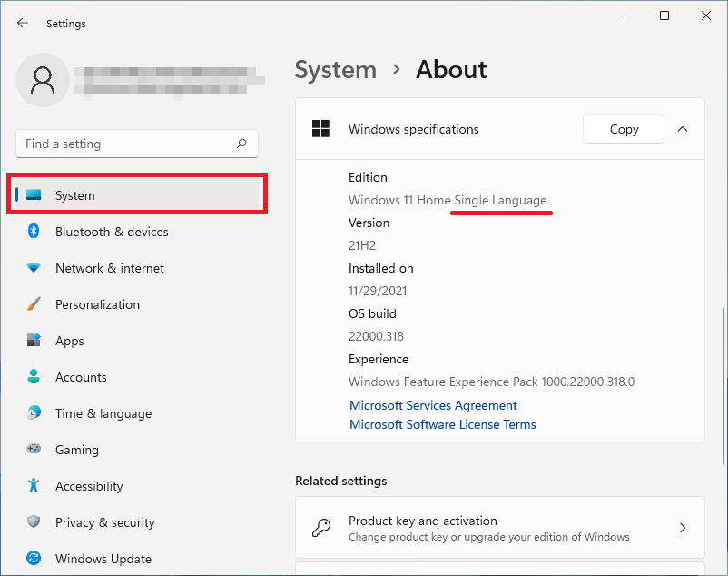Select Personalization in the sidebar
The width and height of the screenshot is (728, 576).
point(137,304)
